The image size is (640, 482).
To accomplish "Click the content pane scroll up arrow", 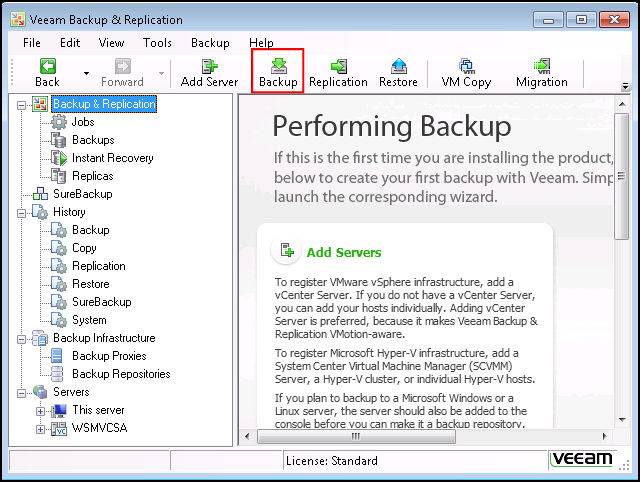I will (x=622, y=104).
